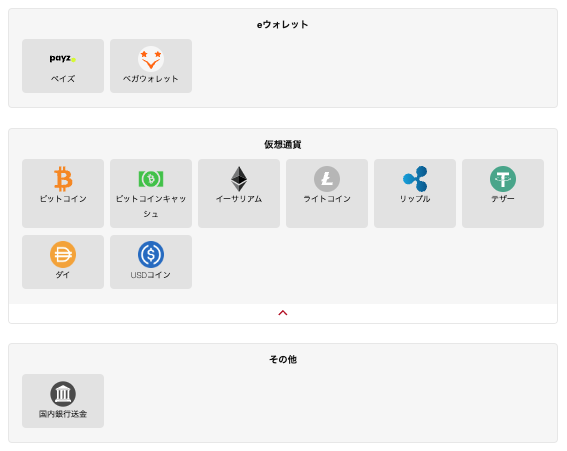Choose the Vega Wallet fox icon

(x=151, y=59)
